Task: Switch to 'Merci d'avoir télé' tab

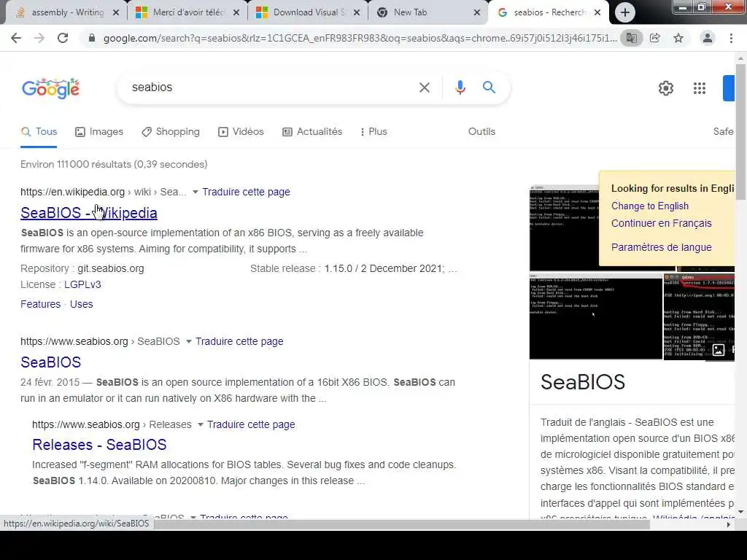Action: click(x=187, y=13)
